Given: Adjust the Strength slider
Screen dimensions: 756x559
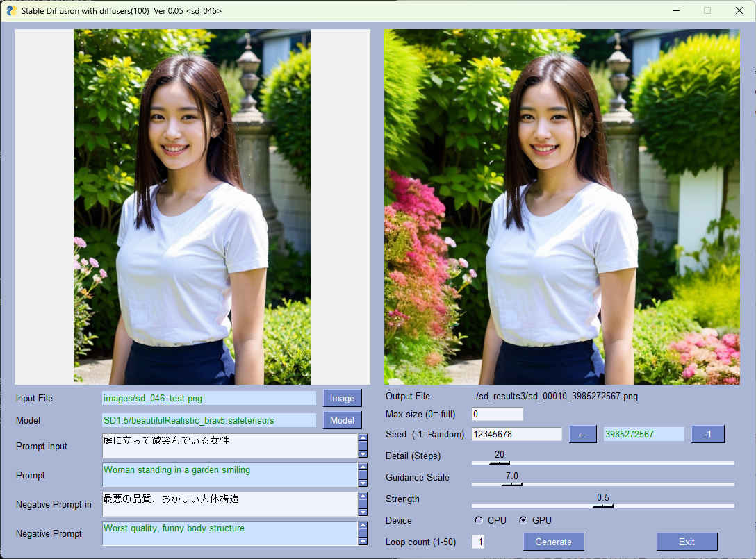Looking at the screenshot, I should point(603,506).
